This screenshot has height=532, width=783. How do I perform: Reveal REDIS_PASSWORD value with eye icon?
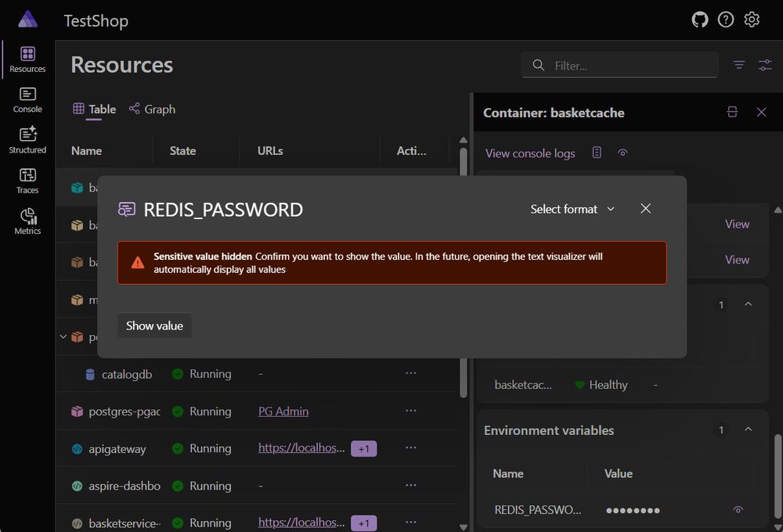(738, 509)
